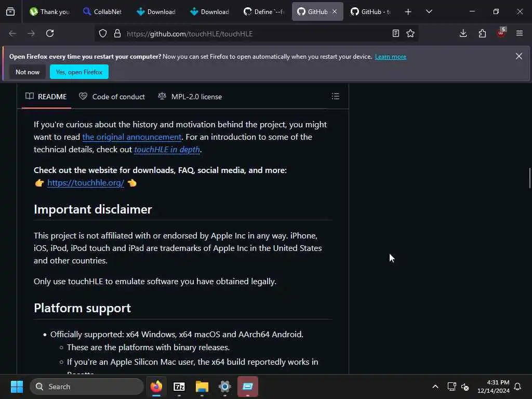Open tracking protection shield panel
The height and width of the screenshot is (399, 532).
[103, 34]
